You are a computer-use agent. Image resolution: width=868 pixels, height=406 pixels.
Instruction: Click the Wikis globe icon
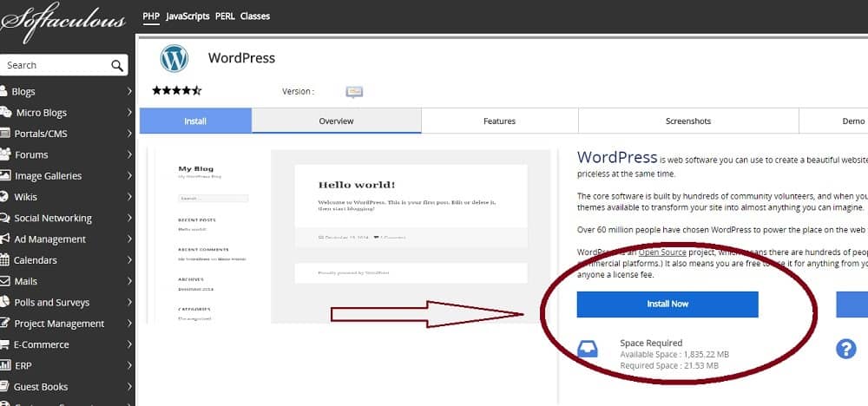[3, 196]
